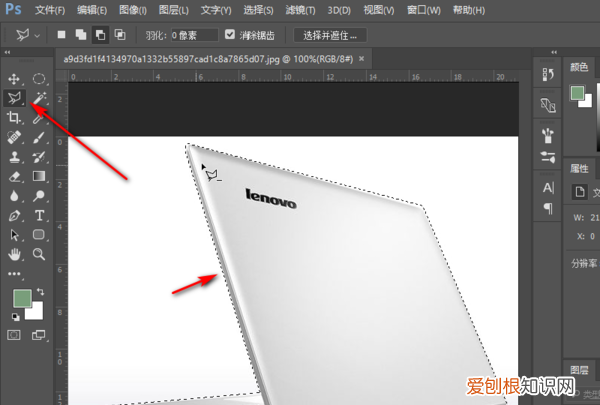This screenshot has height=405, width=600.
Task: Switch to the 颜色 panel tab
Action: click(x=579, y=67)
